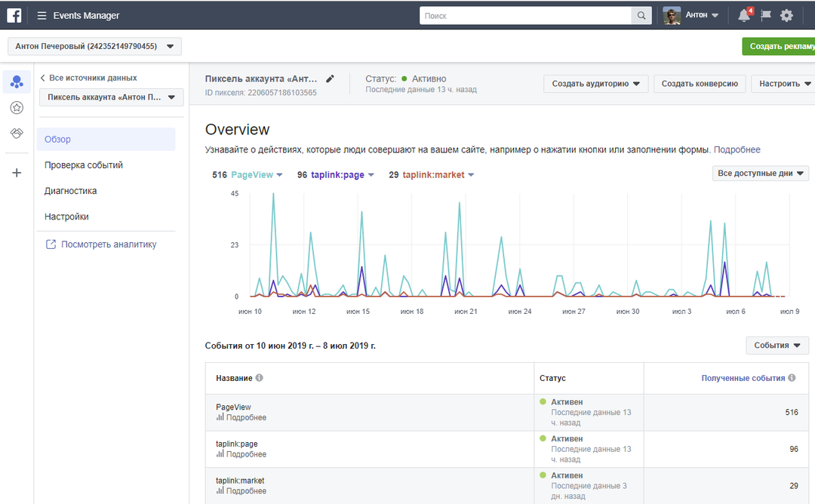This screenshot has width=815, height=504.
Task: Open the hamburger menu next to Events Manager
Action: [42, 16]
